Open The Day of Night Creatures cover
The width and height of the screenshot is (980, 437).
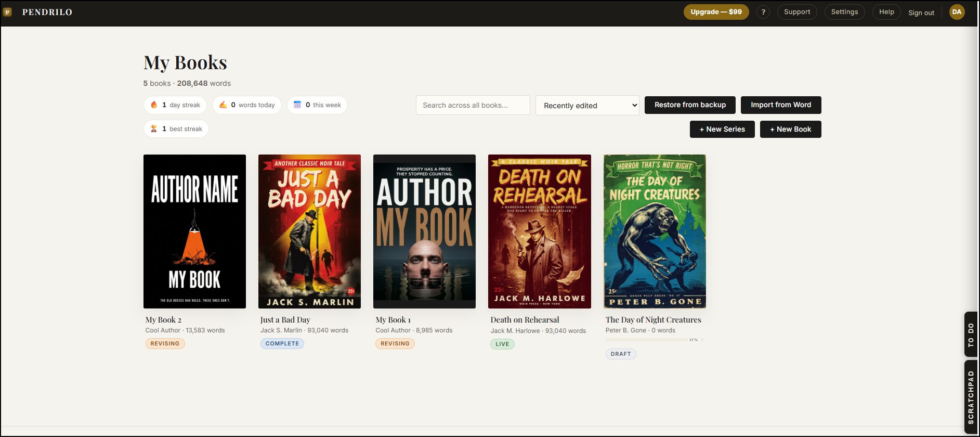pyautogui.click(x=655, y=232)
